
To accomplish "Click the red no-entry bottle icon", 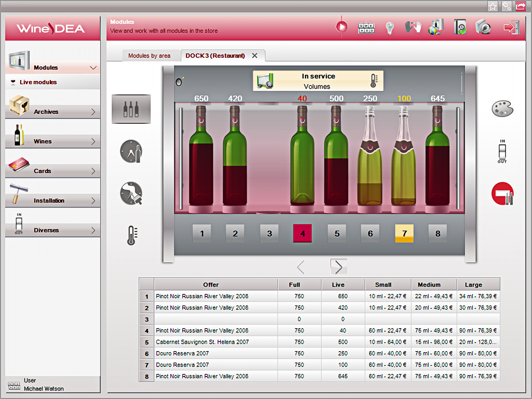I will pyautogui.click(x=502, y=194).
